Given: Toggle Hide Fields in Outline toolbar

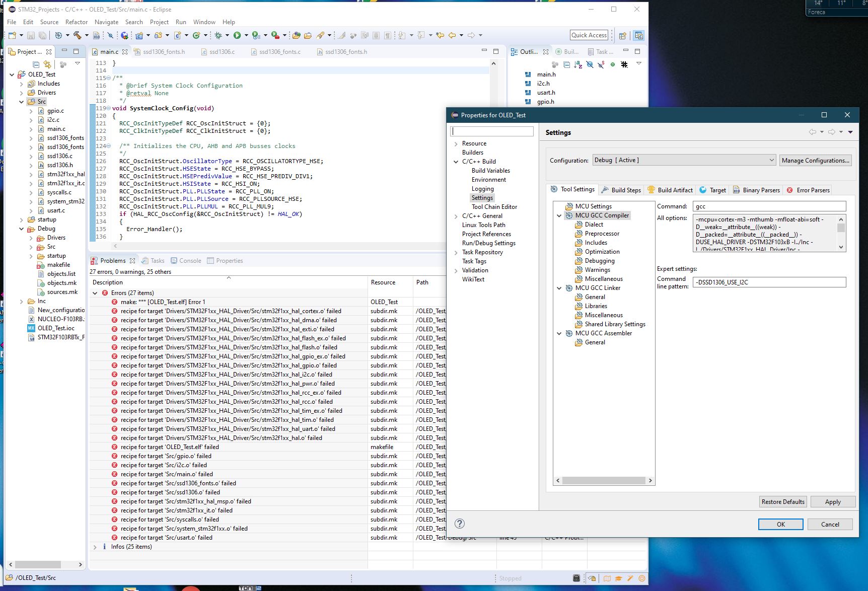Looking at the screenshot, I should 590,64.
